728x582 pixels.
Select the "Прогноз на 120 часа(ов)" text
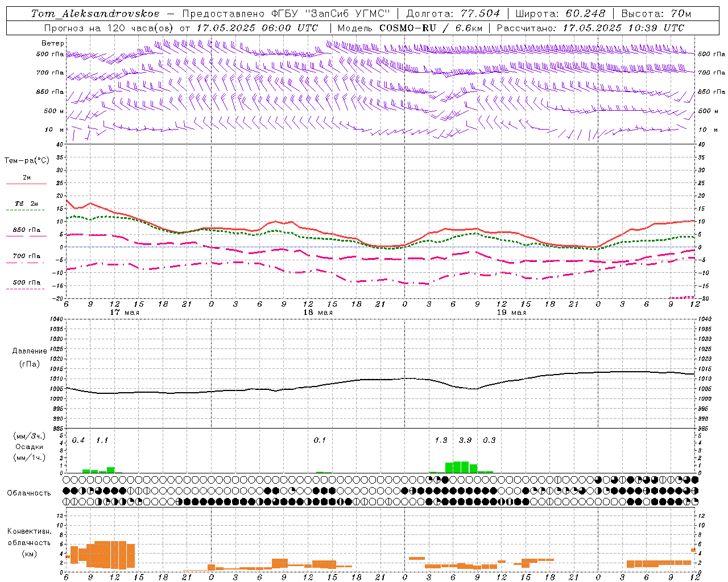109,28
